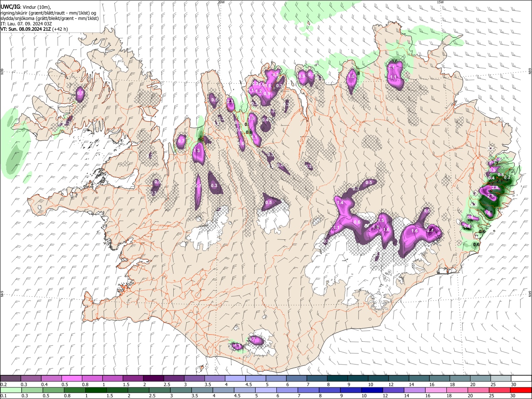The height and width of the screenshot is (399, 532).
Task: Click the UWC/IG title text
Action: click(x=10, y=6)
